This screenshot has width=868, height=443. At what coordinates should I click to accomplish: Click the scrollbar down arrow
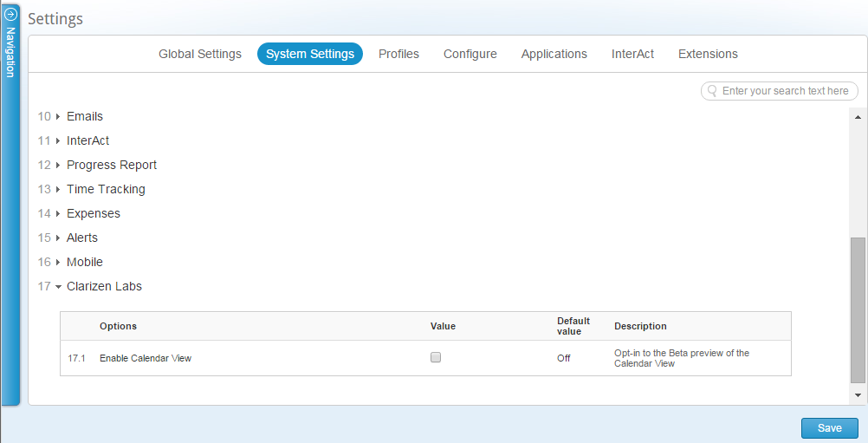point(858,394)
